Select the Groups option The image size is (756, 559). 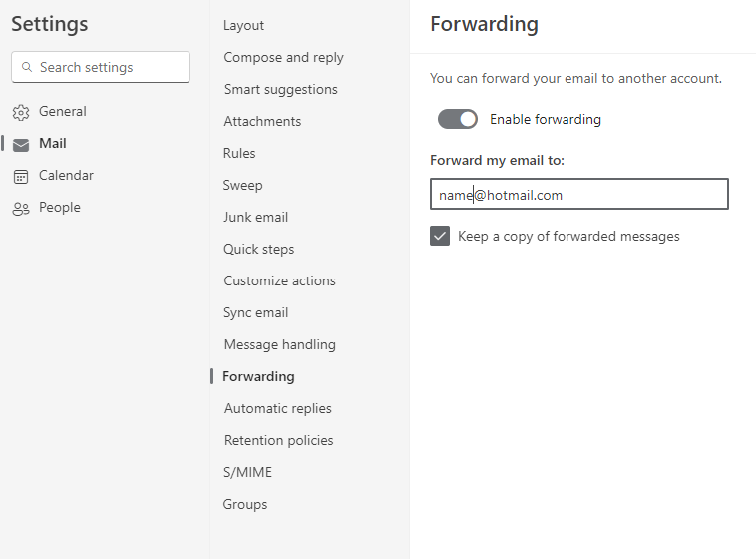coord(245,504)
